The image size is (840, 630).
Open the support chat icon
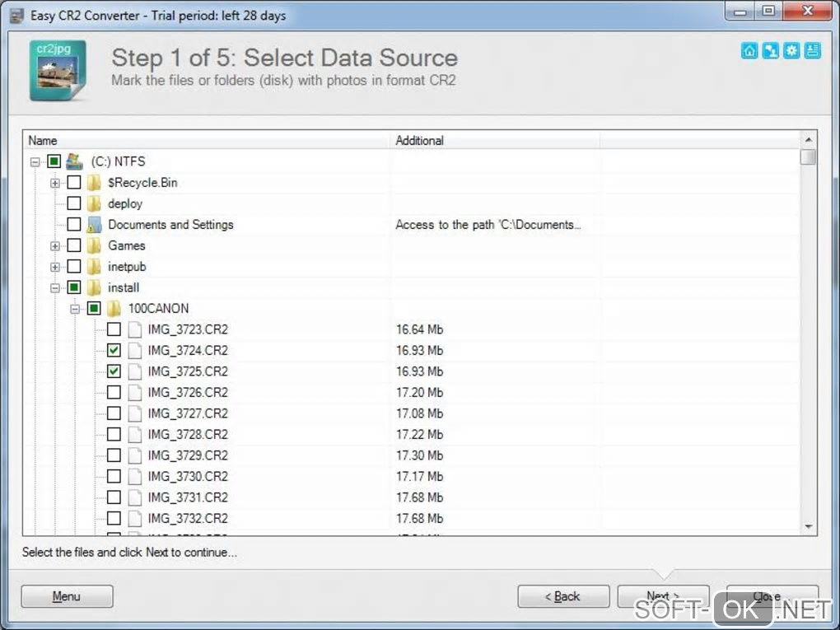point(770,51)
